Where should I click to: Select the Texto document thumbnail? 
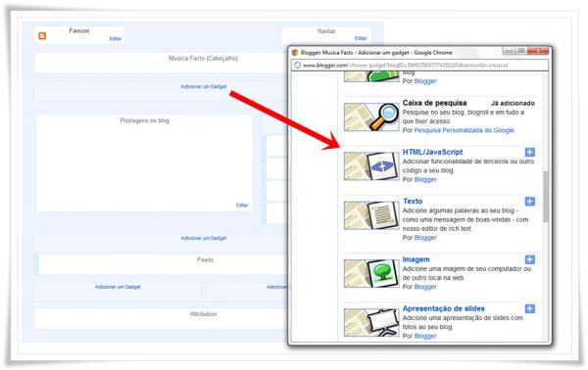(x=371, y=215)
